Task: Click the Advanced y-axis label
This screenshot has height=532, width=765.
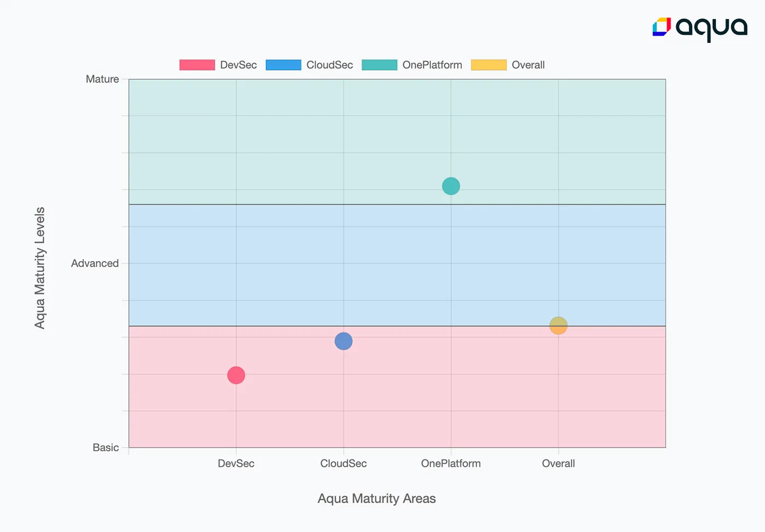Action: tap(95, 263)
